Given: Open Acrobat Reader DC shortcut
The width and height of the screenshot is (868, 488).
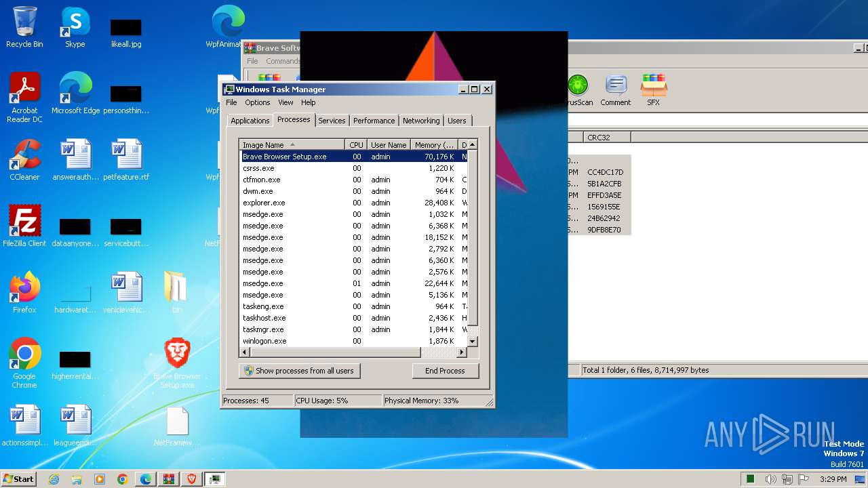Looking at the screenshot, I should (24, 98).
